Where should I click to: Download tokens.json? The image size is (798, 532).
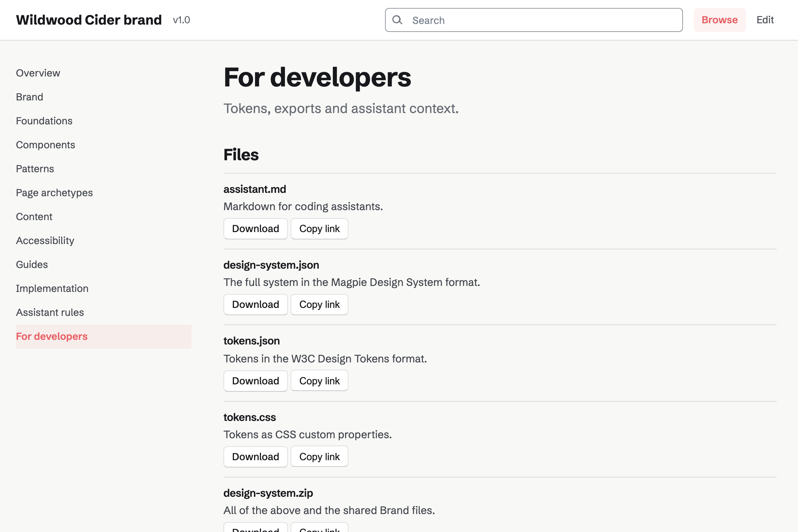255,381
